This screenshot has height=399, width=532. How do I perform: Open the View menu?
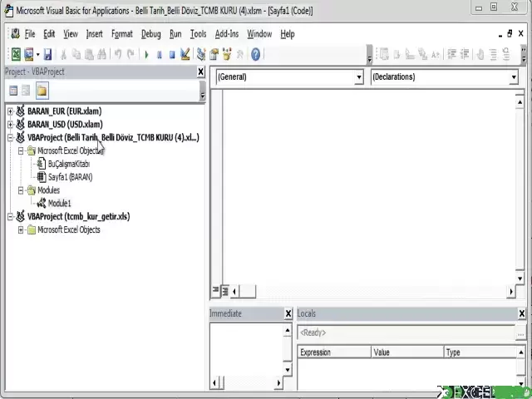(71, 34)
